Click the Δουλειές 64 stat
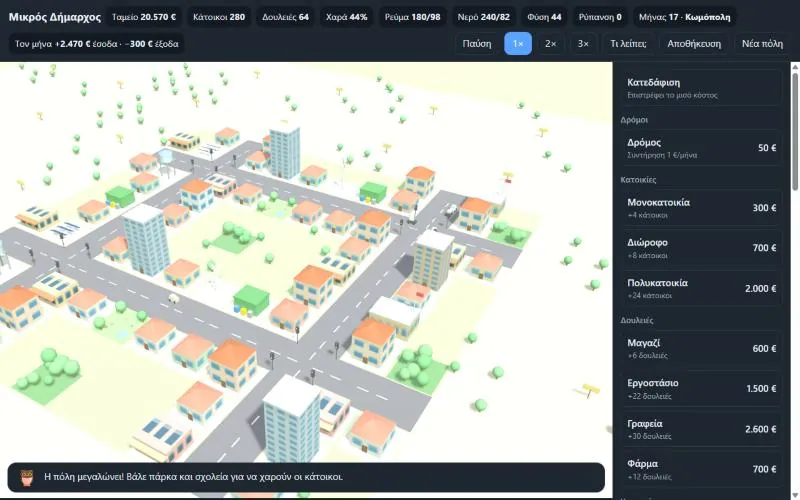Image resolution: width=800 pixels, height=500 pixels. pyautogui.click(x=285, y=17)
